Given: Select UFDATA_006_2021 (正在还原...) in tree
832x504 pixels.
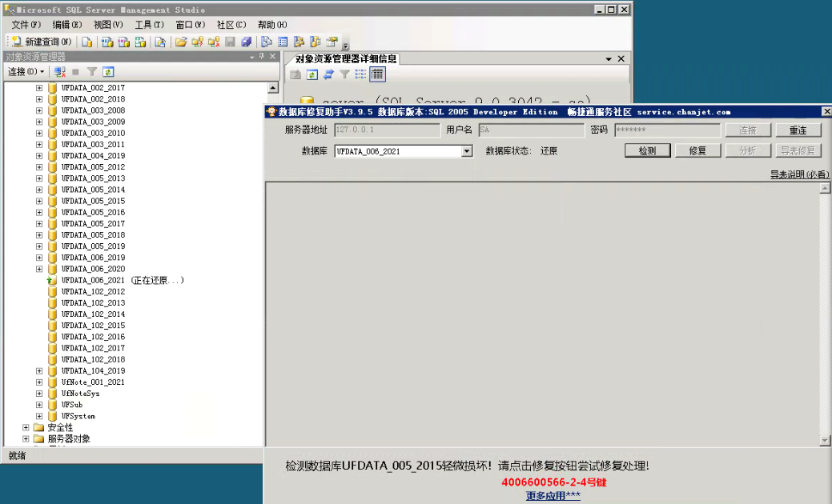Looking at the screenshot, I should pos(122,280).
